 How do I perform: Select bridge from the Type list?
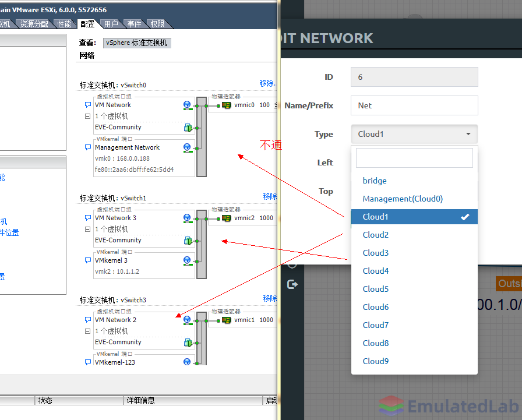[414, 181]
